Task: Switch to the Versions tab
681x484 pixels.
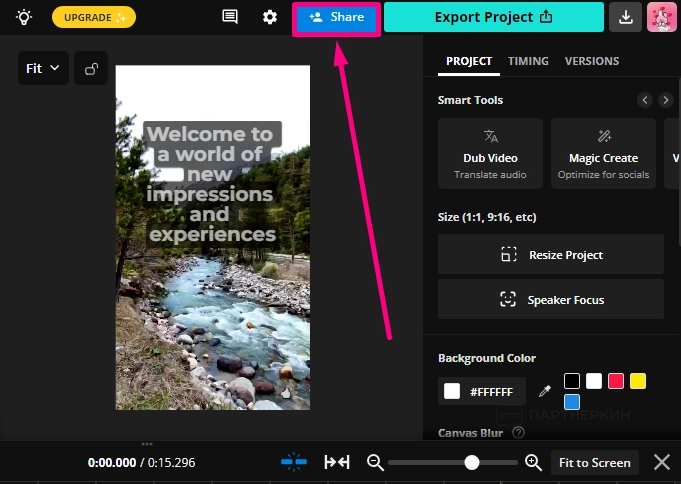Action: click(x=592, y=61)
